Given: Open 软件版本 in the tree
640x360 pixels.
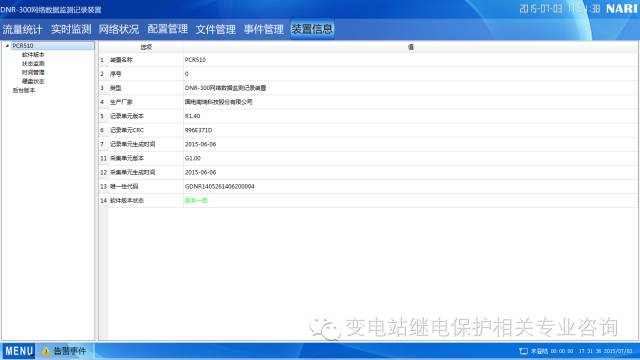Looking at the screenshot, I should click(x=33, y=55).
